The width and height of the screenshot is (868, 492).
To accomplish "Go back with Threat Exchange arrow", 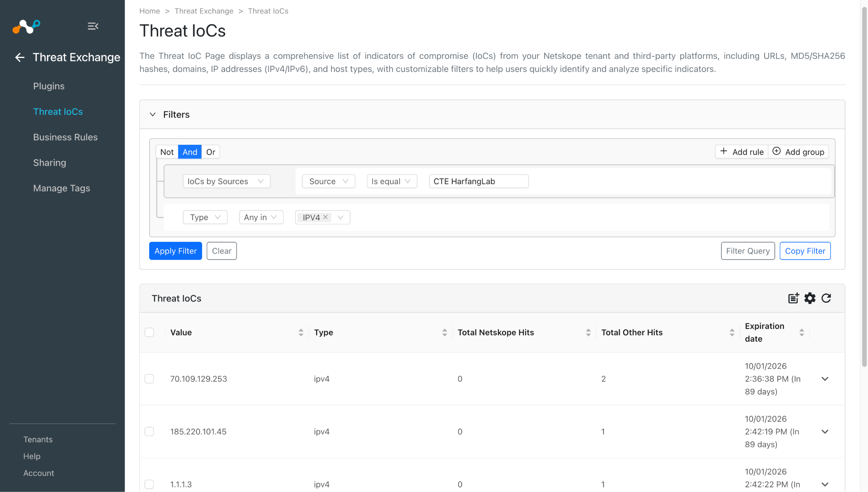I will coord(20,57).
